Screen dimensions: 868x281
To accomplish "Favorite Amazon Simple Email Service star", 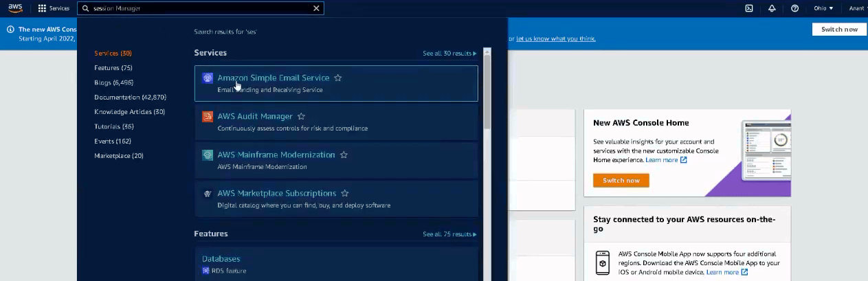I will [x=337, y=78].
